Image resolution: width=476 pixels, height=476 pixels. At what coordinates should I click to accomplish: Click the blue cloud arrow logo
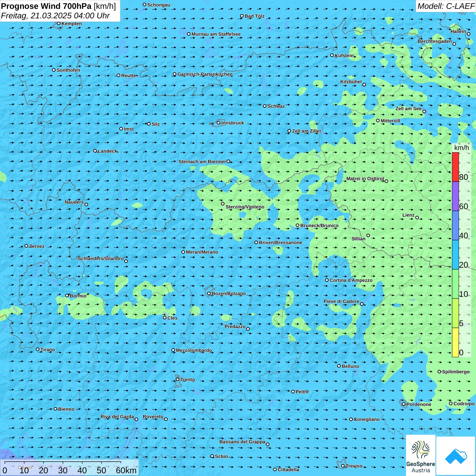pyautogui.click(x=456, y=456)
